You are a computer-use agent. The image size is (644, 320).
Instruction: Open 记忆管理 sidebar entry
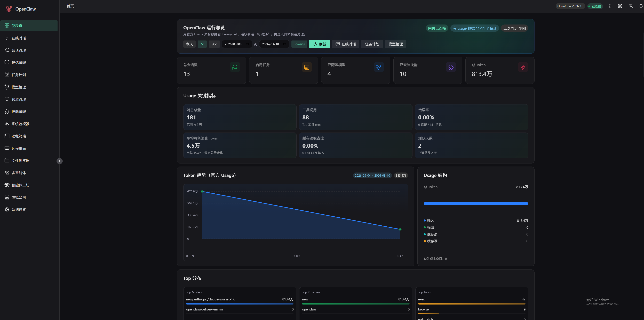29,62
